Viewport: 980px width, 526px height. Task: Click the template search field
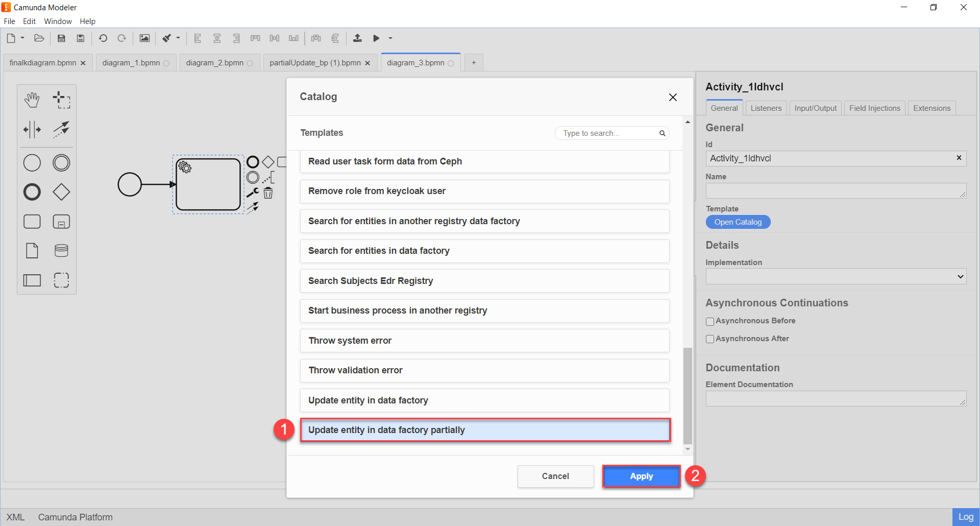pyautogui.click(x=611, y=133)
